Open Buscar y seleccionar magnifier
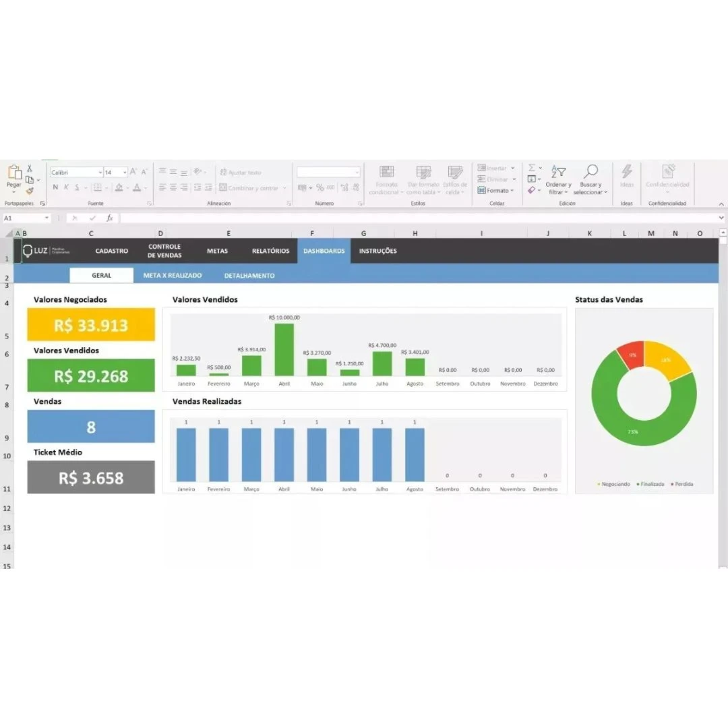Screen dimensions: 728x728 coord(590,172)
